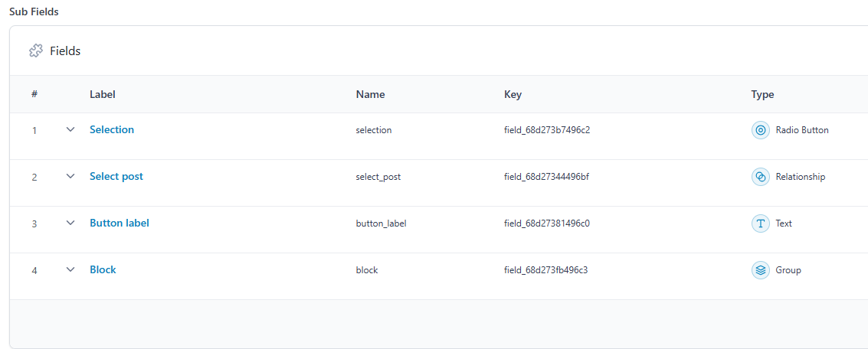Click row number 4 order handle
The image size is (868, 349).
pyautogui.click(x=34, y=270)
